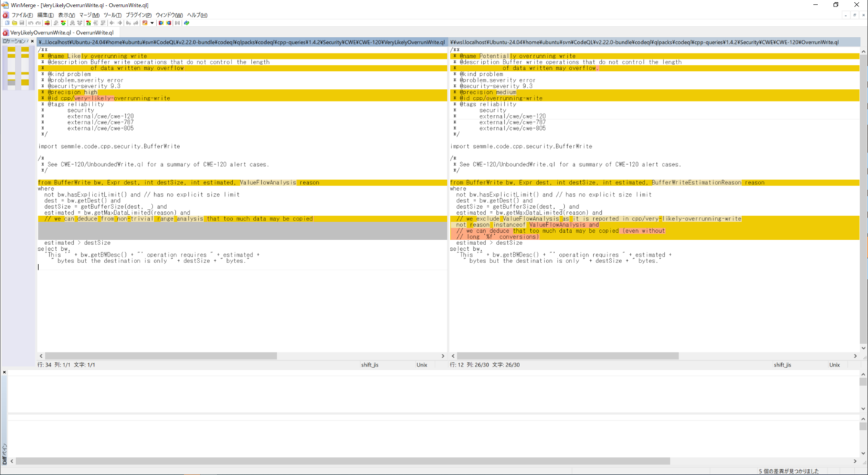This screenshot has width=868, height=475.
Task: Open the プラグイン(P) menu
Action: 138,14
